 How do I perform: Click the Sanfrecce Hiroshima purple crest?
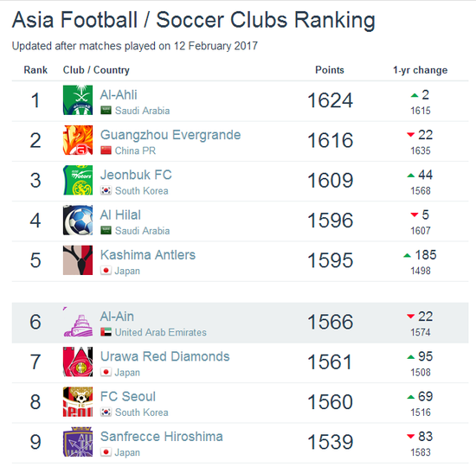pos(78,442)
